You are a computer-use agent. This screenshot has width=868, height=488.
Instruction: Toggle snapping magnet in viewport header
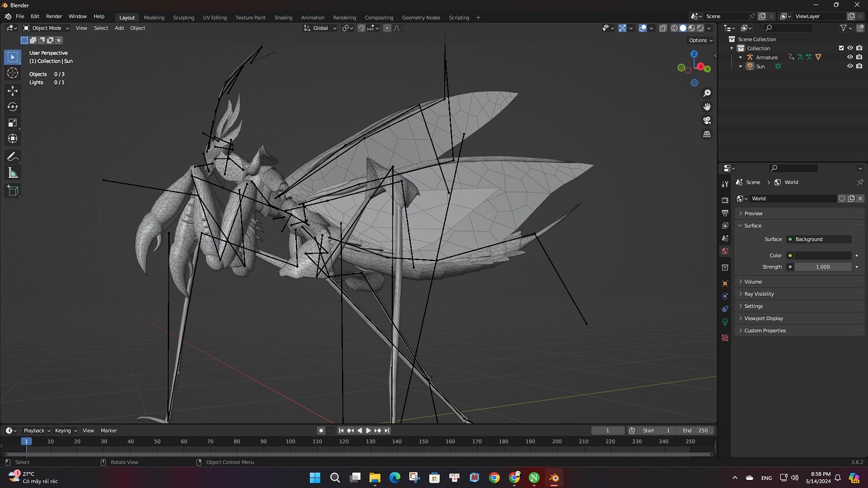(361, 28)
